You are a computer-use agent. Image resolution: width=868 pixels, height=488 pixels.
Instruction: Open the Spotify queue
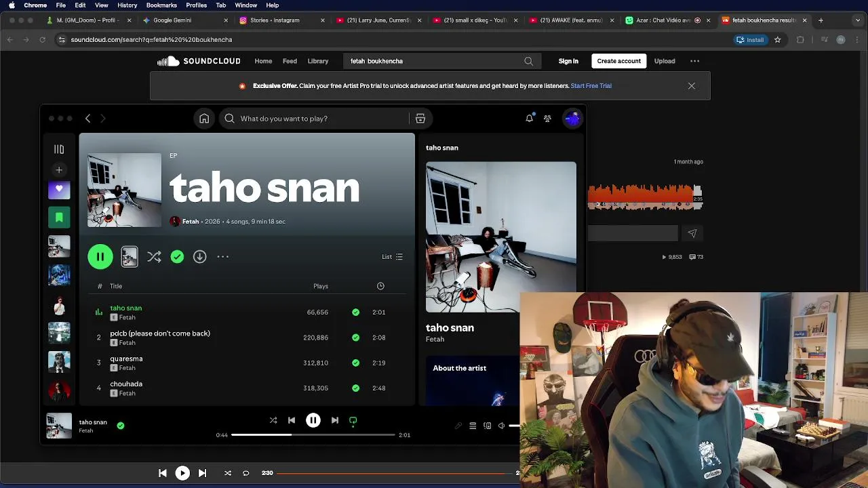coord(473,426)
